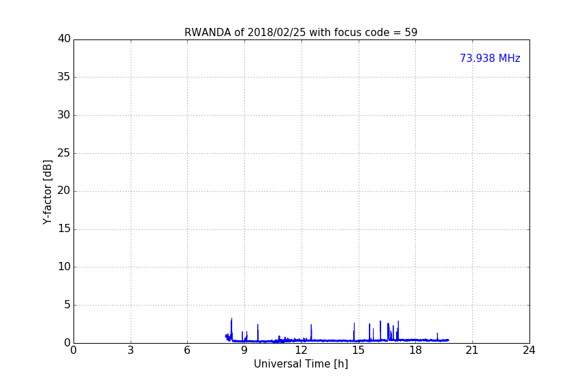
Task: Click the y-axis tick label "25"
Action: click(x=64, y=152)
